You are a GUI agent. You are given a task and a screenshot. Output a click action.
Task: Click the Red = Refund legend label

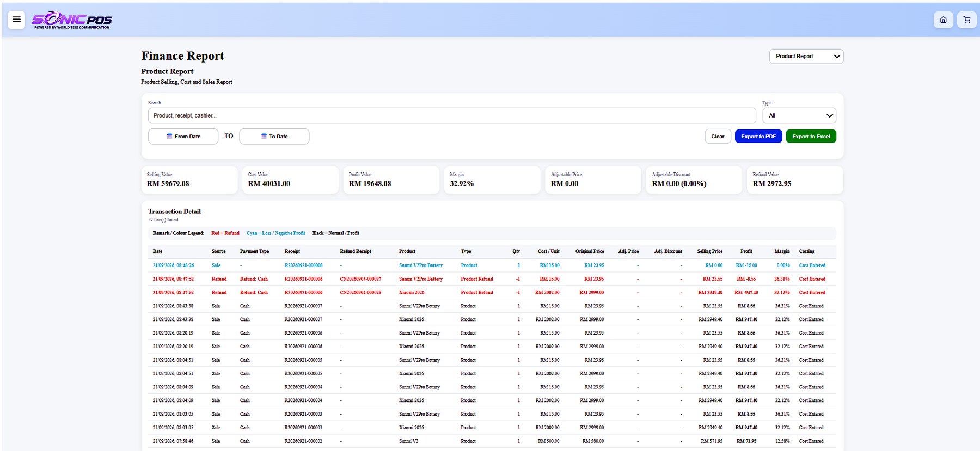pyautogui.click(x=225, y=233)
